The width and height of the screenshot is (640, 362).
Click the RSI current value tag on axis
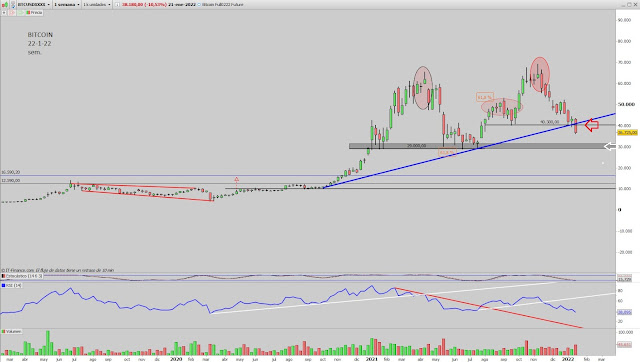point(624,312)
